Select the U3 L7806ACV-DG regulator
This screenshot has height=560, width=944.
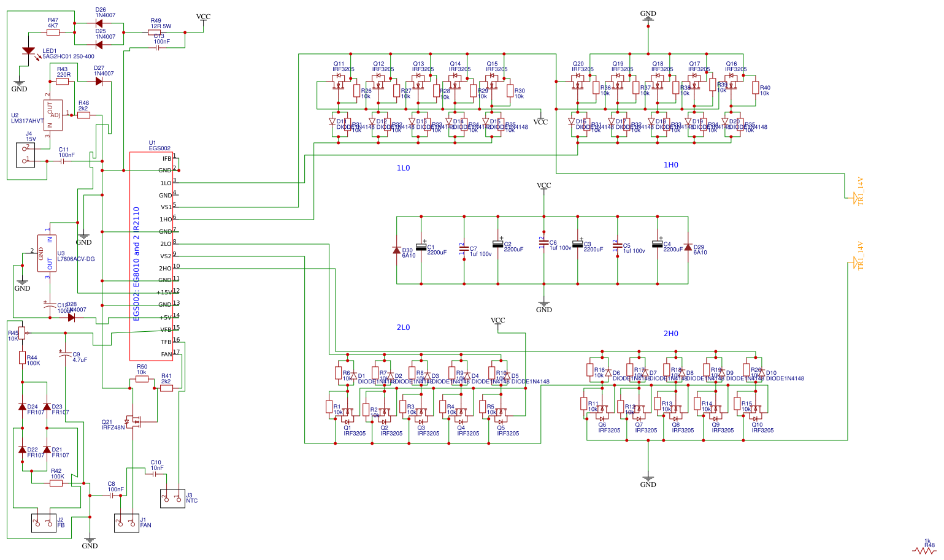pos(47,253)
